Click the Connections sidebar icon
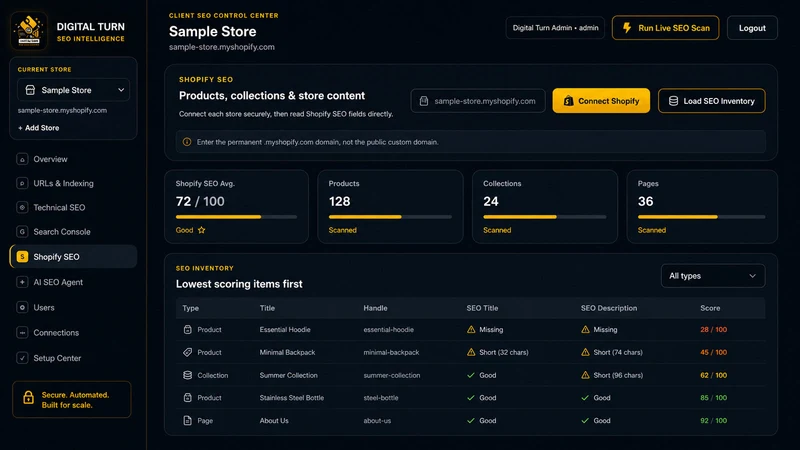This screenshot has height=450, width=800. tap(22, 333)
